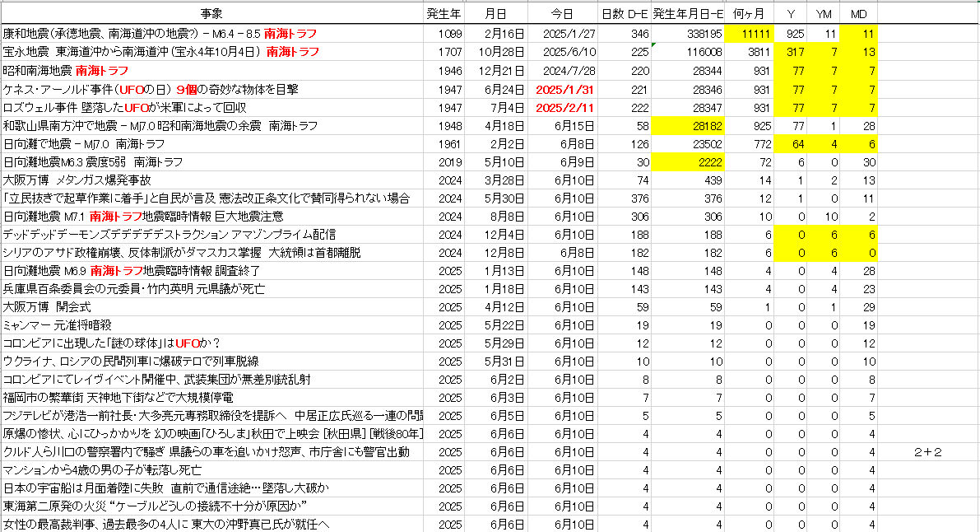Select the 今日 cell 6月9日

click(x=562, y=162)
